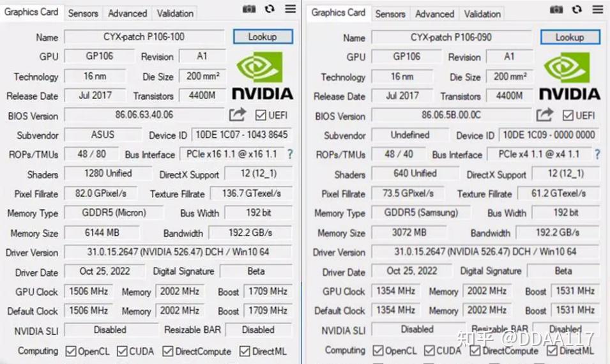610x364 pixels.
Task: Click Memory Type GDDR5 (Micron)
Action: (x=114, y=213)
